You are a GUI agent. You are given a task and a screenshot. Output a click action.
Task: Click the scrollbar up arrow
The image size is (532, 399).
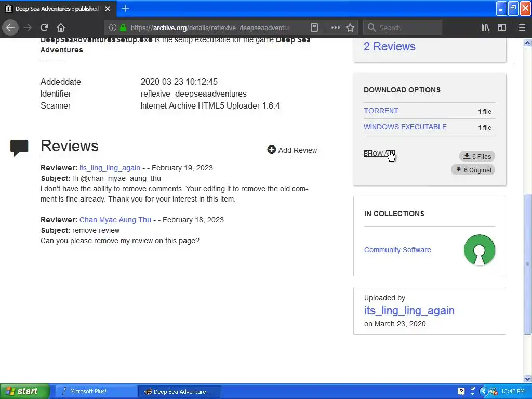point(527,43)
